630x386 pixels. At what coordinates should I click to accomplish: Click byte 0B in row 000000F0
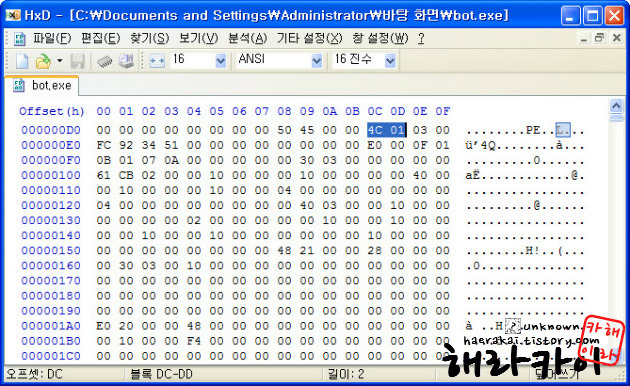[x=104, y=160]
